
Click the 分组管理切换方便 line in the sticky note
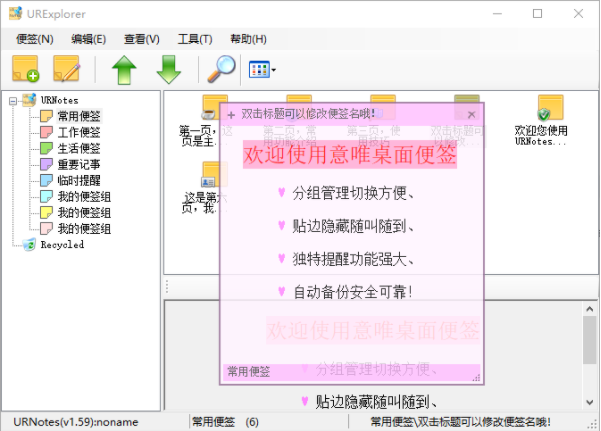pos(353,193)
